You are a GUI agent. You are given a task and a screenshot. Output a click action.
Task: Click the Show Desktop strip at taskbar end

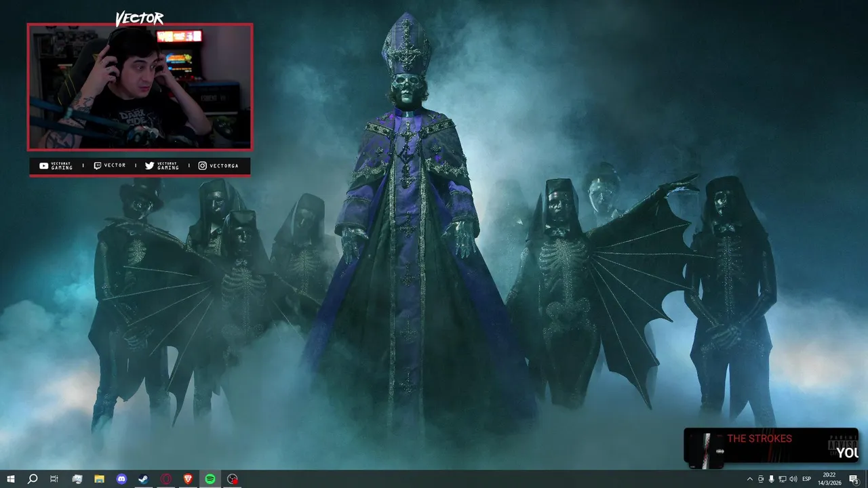tap(866, 479)
